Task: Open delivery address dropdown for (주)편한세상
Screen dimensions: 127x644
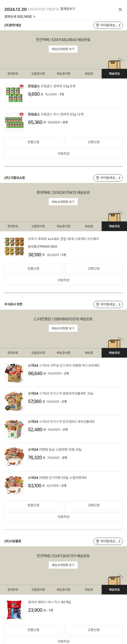Action: [x=108, y=25]
